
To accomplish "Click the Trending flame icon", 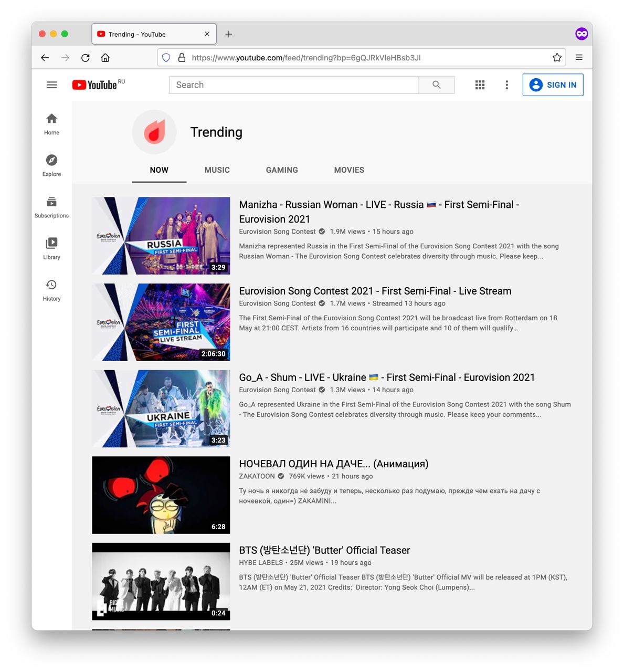I will click(x=154, y=132).
